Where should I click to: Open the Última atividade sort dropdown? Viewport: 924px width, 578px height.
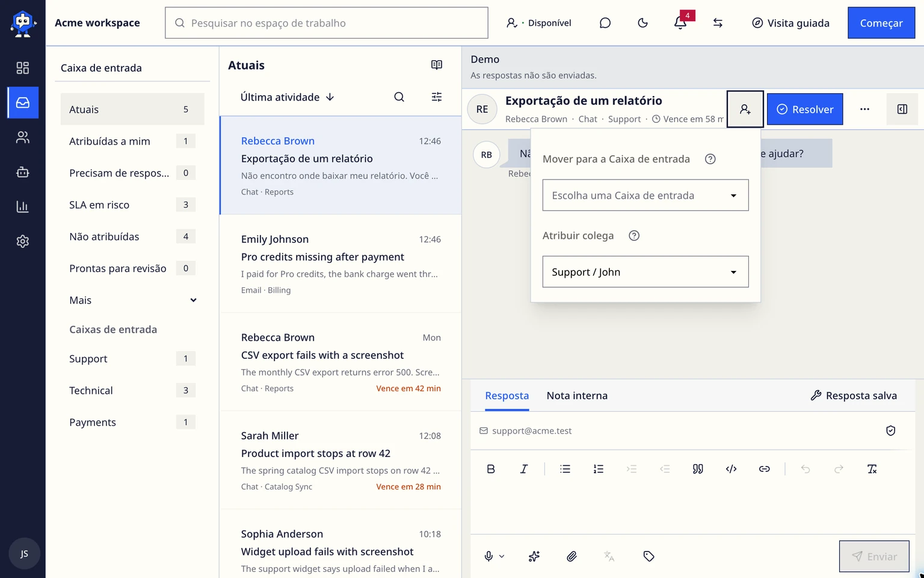[x=288, y=97]
